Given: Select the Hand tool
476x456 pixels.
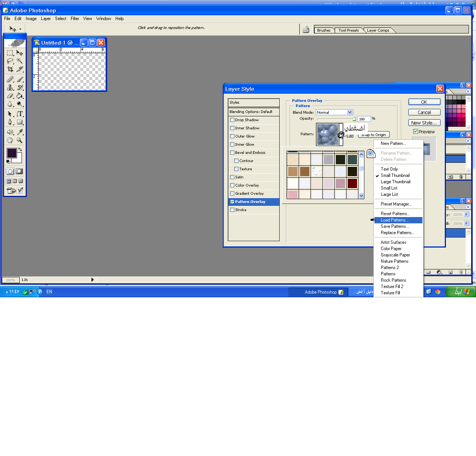Looking at the screenshot, I should tap(10, 140).
